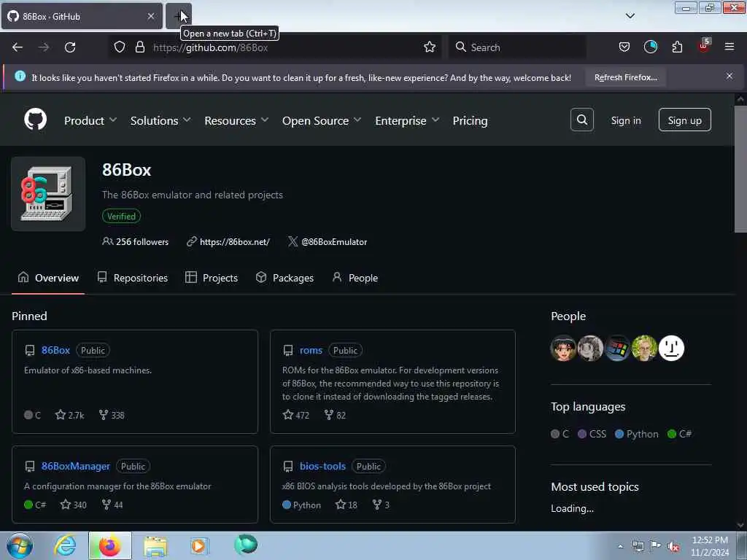
Task: Expand the Resources dropdown menu
Action: coord(236,120)
